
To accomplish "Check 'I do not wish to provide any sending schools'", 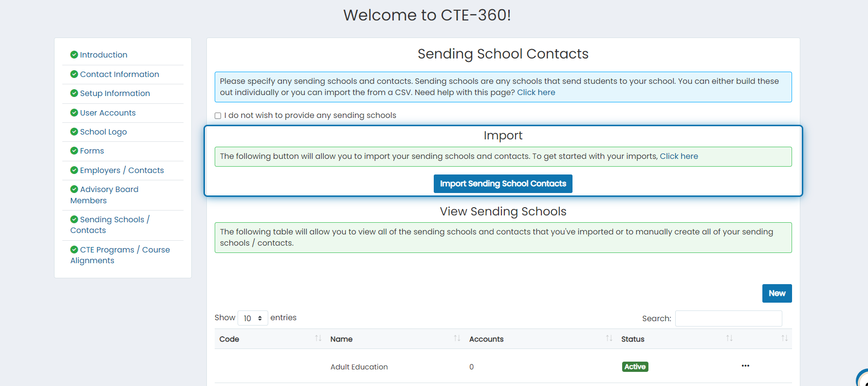I will tap(218, 116).
